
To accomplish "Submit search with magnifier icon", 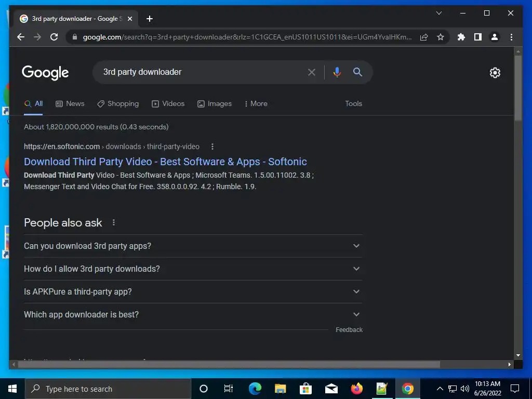I will [x=357, y=72].
